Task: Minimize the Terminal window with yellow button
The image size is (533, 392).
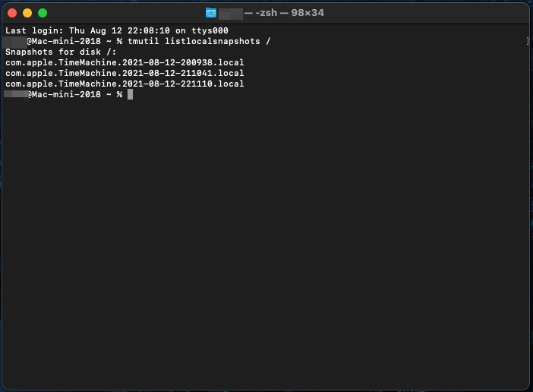Action: tap(27, 13)
